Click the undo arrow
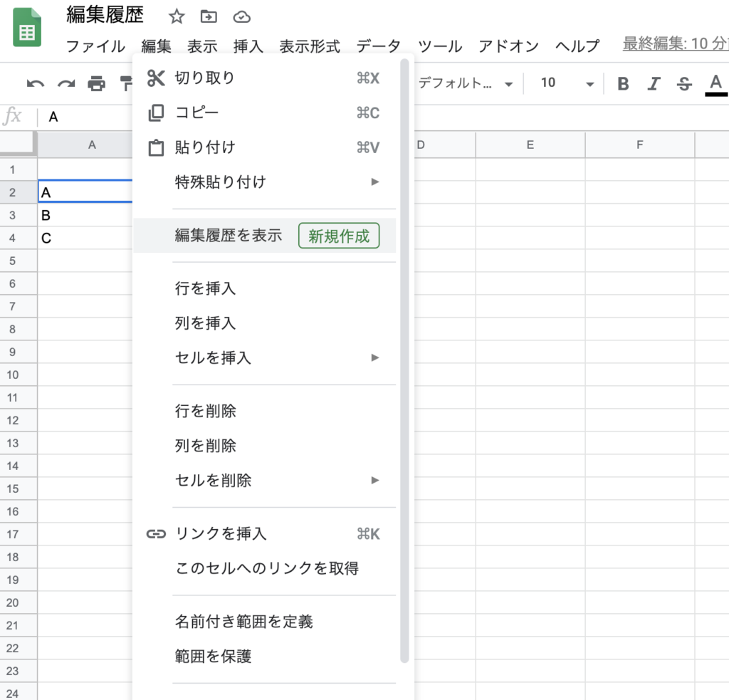The width and height of the screenshot is (729, 700). click(x=36, y=84)
